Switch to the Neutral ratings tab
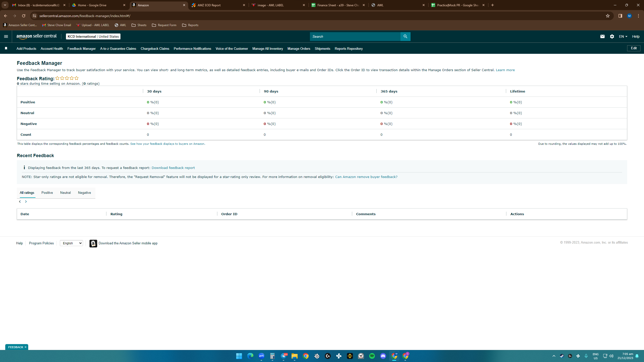 65,193
